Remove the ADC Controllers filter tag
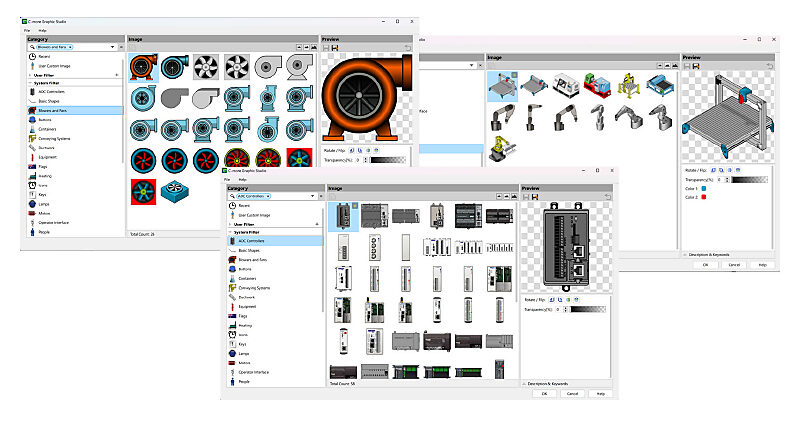Viewport: 800px width, 427px height. [x=268, y=196]
